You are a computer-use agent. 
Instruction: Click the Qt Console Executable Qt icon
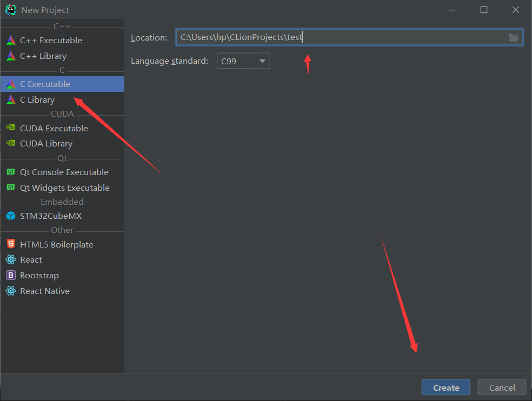pyautogui.click(x=11, y=172)
